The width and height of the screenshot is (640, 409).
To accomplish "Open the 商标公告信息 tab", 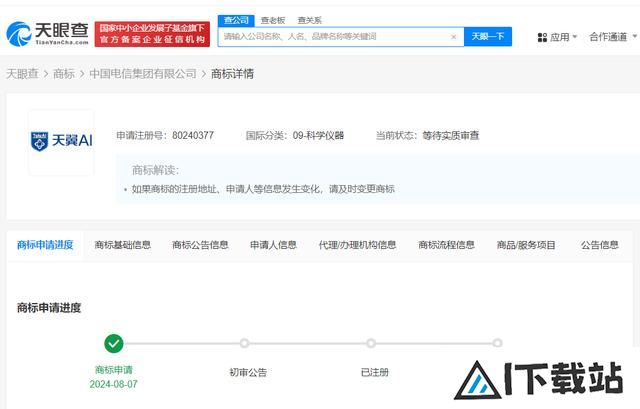I will coord(200,245).
